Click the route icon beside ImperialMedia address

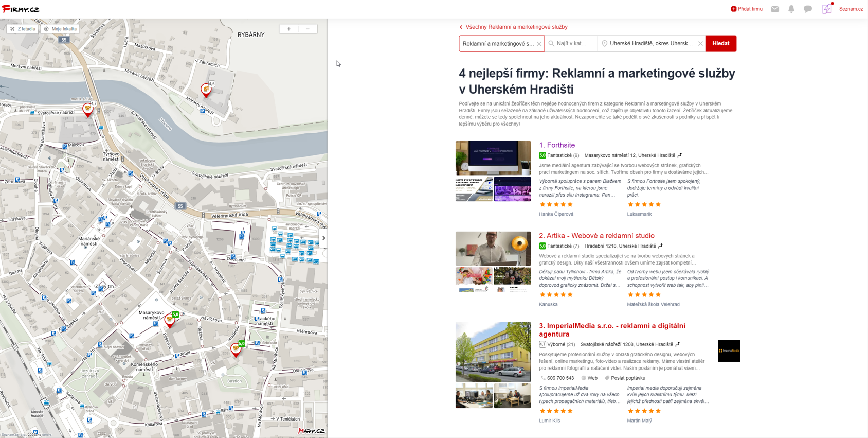point(677,344)
